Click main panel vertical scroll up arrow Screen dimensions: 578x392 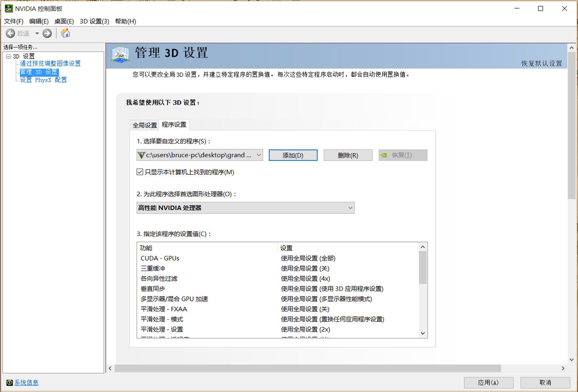[x=572, y=48]
